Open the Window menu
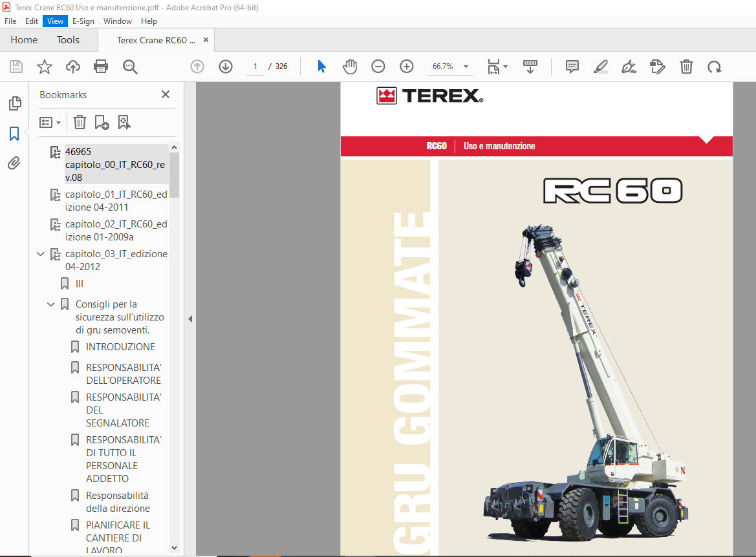Viewport: 756px width, 557px height. click(118, 21)
